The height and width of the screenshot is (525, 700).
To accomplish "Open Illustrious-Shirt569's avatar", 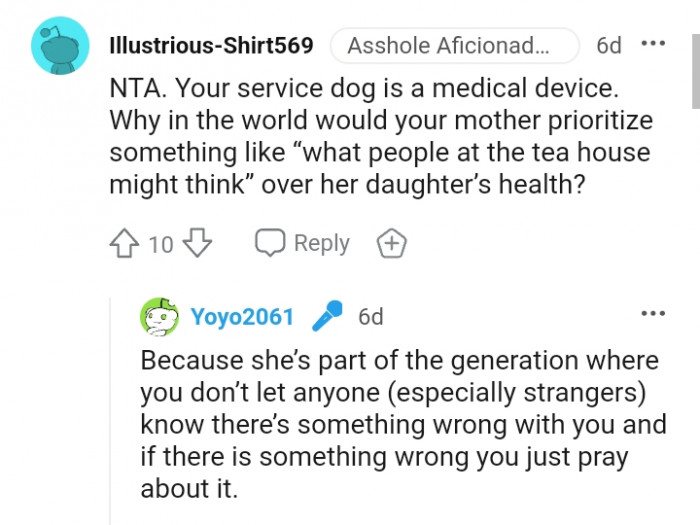I will (60, 46).
